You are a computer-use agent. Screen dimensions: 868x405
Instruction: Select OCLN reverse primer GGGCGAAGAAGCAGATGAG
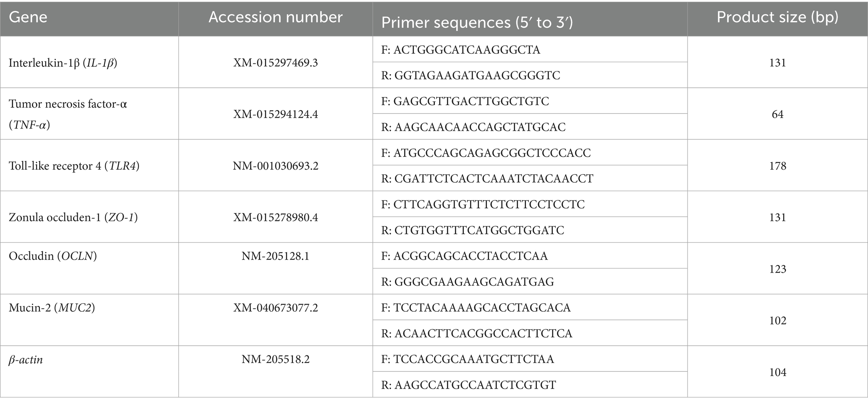(468, 282)
